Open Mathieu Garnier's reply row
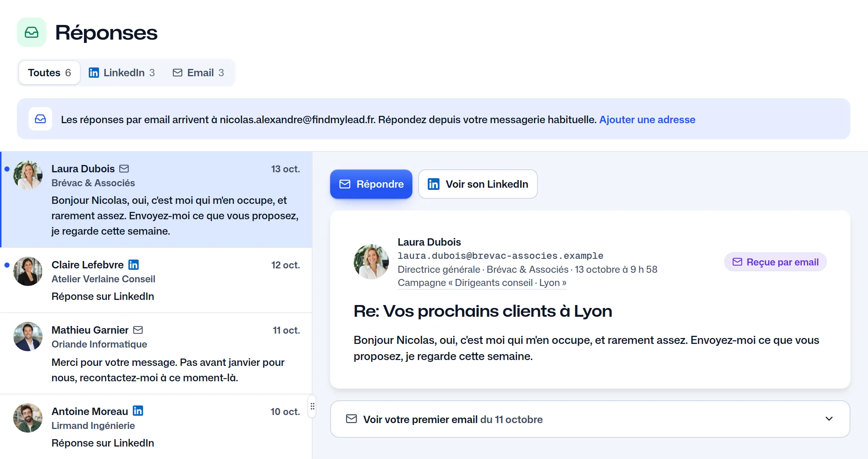The image size is (868, 459). coord(156,353)
